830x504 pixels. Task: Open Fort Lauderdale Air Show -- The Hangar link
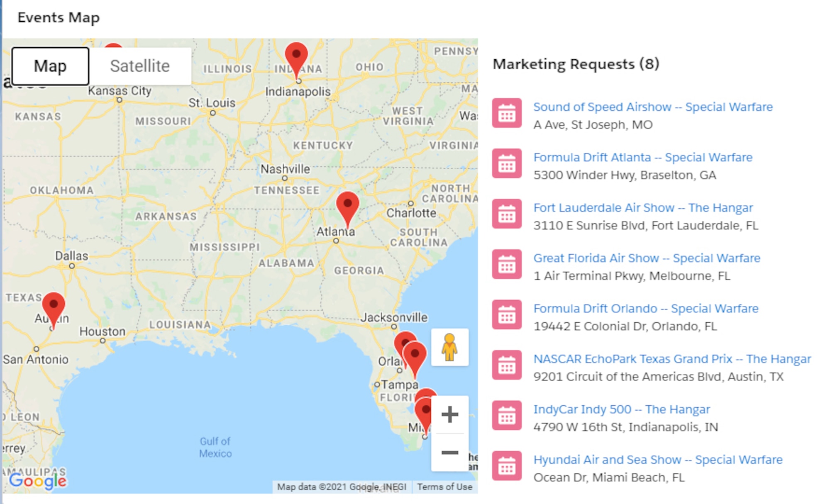click(x=643, y=208)
